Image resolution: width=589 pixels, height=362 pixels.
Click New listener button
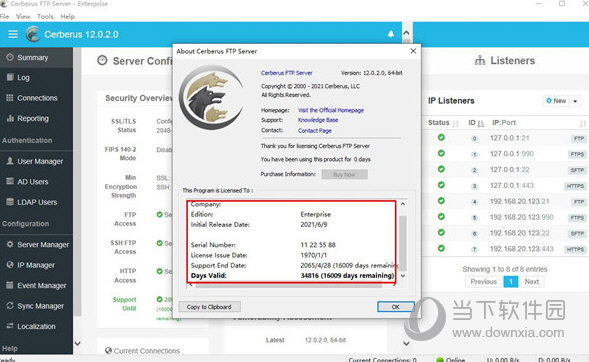[x=556, y=101]
